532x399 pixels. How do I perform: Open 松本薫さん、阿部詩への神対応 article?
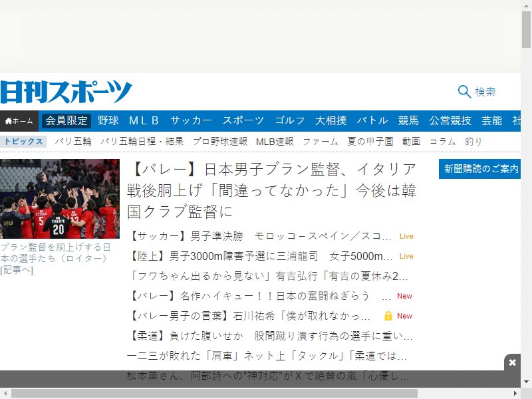268,376
